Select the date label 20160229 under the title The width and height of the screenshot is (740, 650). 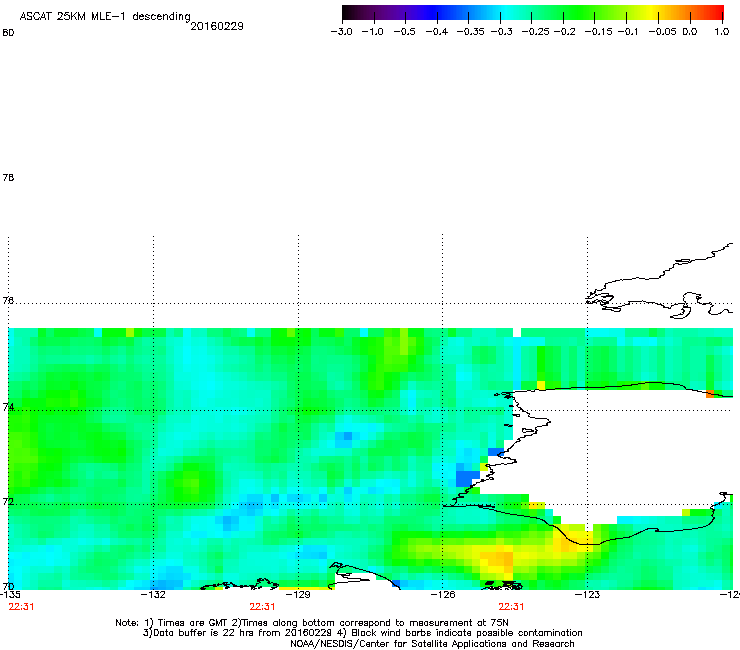(x=217, y=26)
